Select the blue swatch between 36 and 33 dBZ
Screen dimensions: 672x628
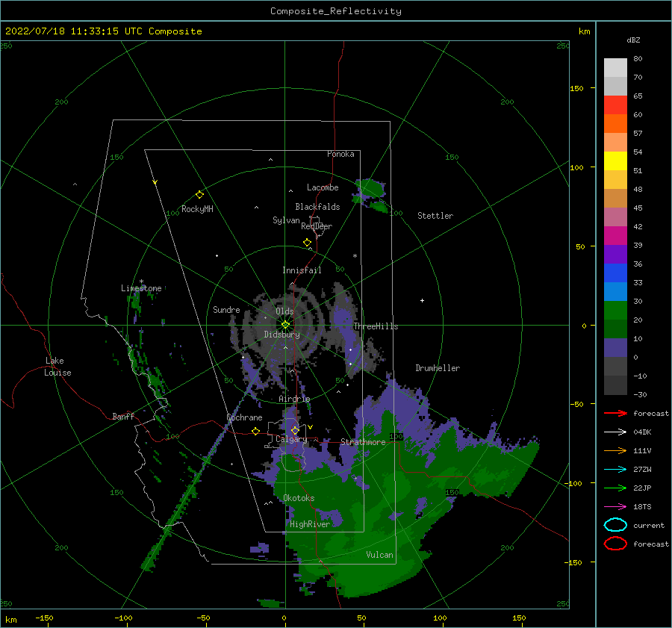pyautogui.click(x=615, y=273)
